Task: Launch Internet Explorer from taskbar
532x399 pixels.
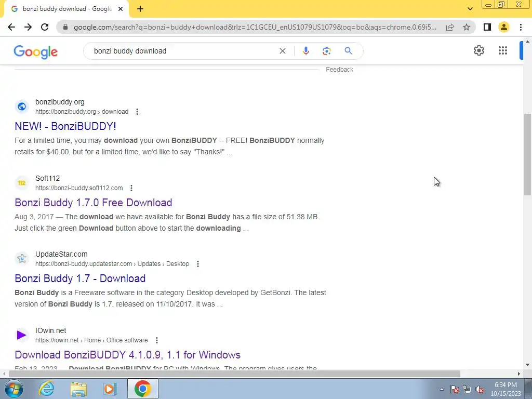Action: [x=46, y=389]
